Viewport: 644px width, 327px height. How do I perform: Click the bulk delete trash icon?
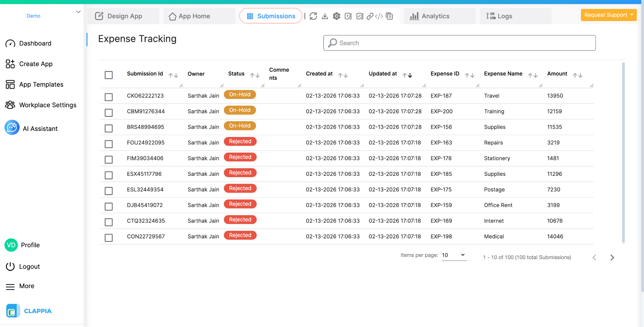click(389, 16)
